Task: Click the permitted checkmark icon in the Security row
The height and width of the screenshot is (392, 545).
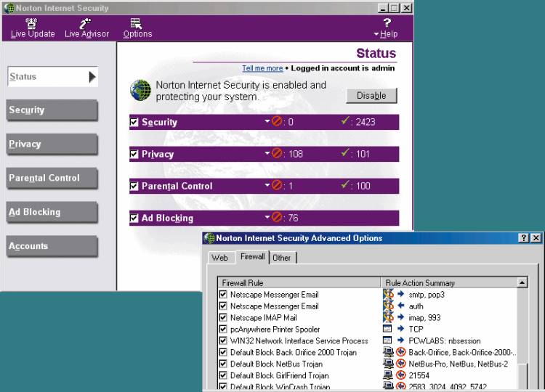Action: point(344,121)
